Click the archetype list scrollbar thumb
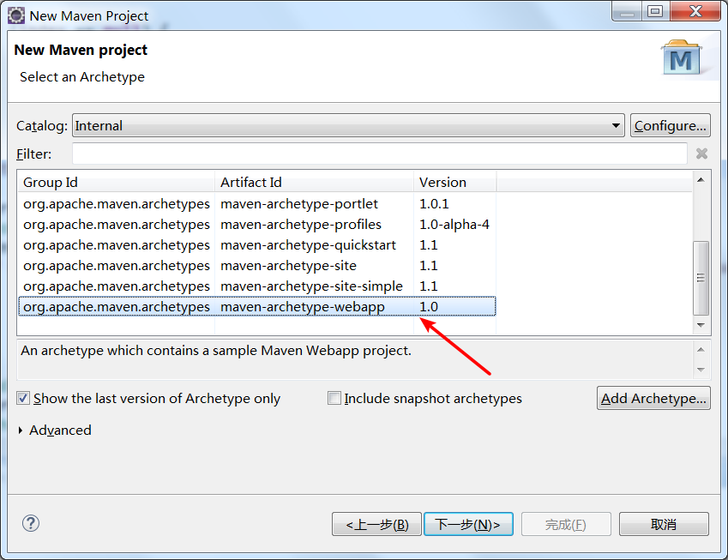 [x=701, y=278]
